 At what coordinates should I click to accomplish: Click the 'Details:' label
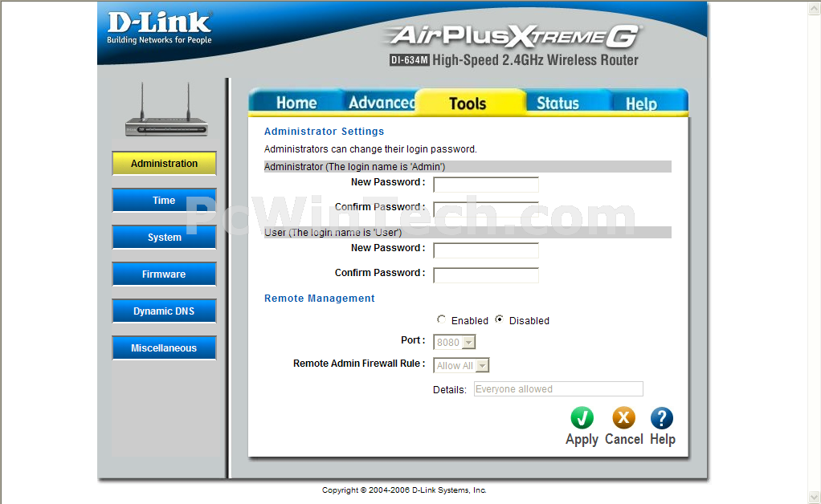[x=449, y=389]
